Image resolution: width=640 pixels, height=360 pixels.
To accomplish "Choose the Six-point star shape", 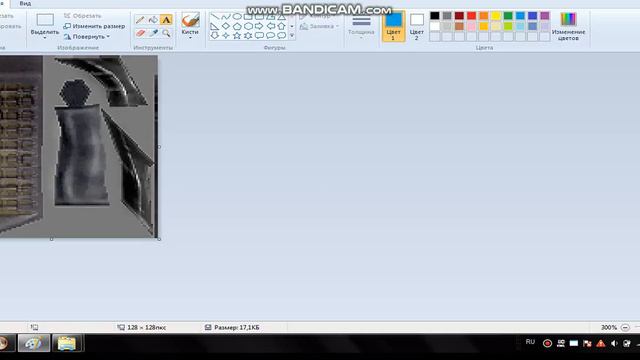I will click(248, 36).
